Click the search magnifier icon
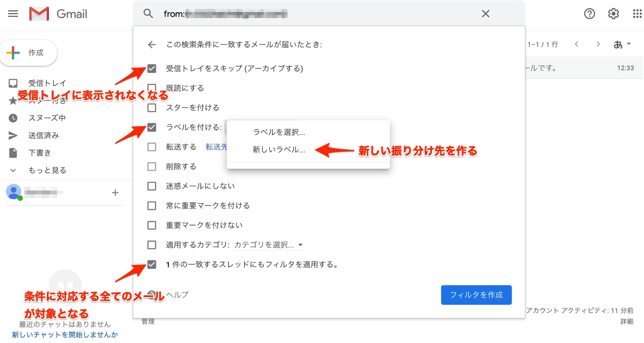 [148, 14]
